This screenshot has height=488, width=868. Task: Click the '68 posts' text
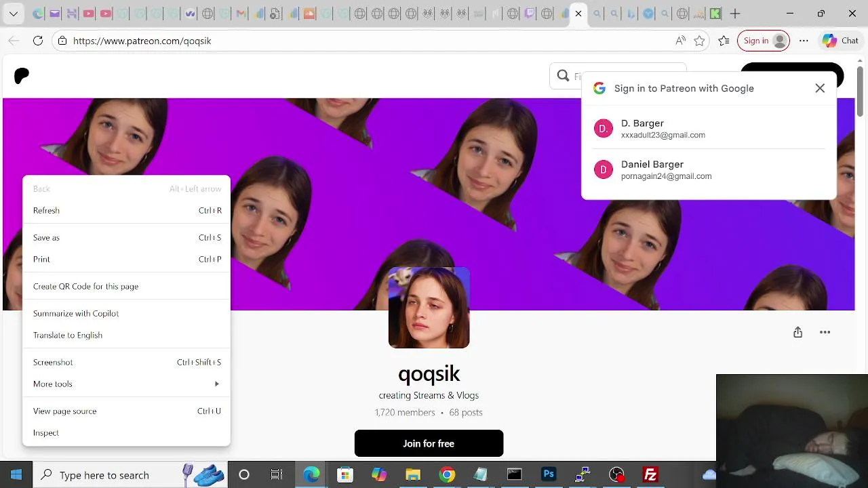(466, 412)
